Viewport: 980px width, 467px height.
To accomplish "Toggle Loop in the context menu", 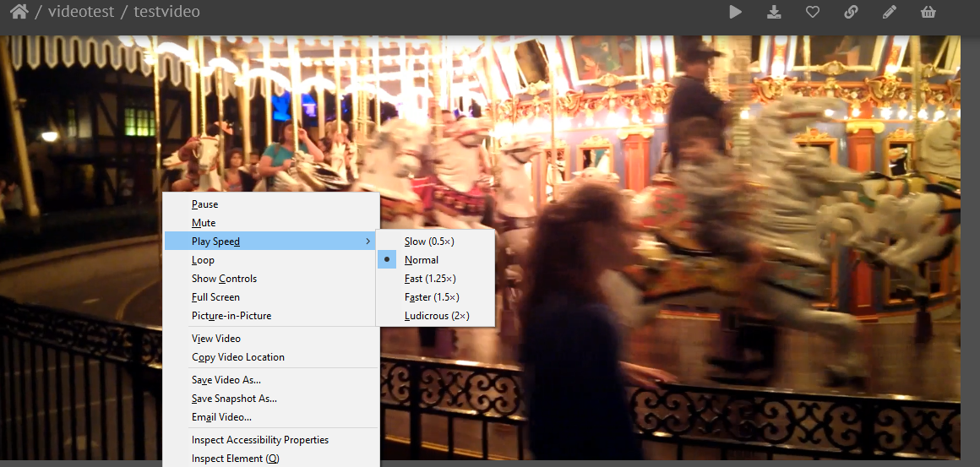I will click(270, 260).
